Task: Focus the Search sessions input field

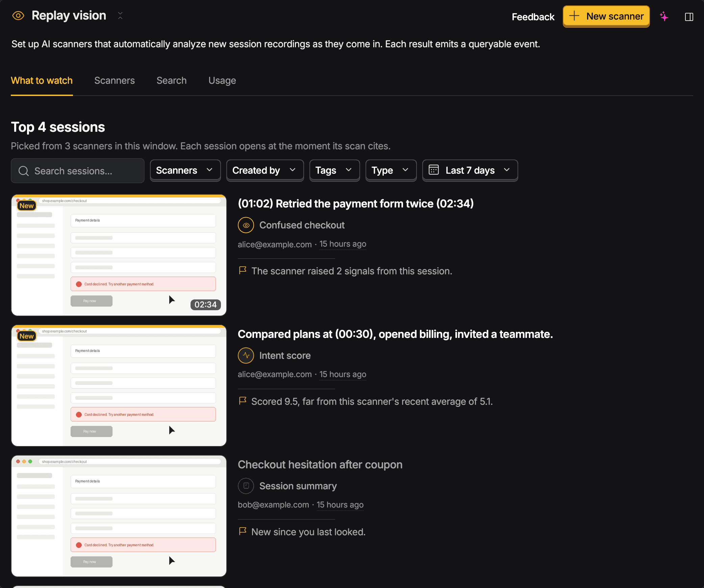Action: (x=78, y=171)
